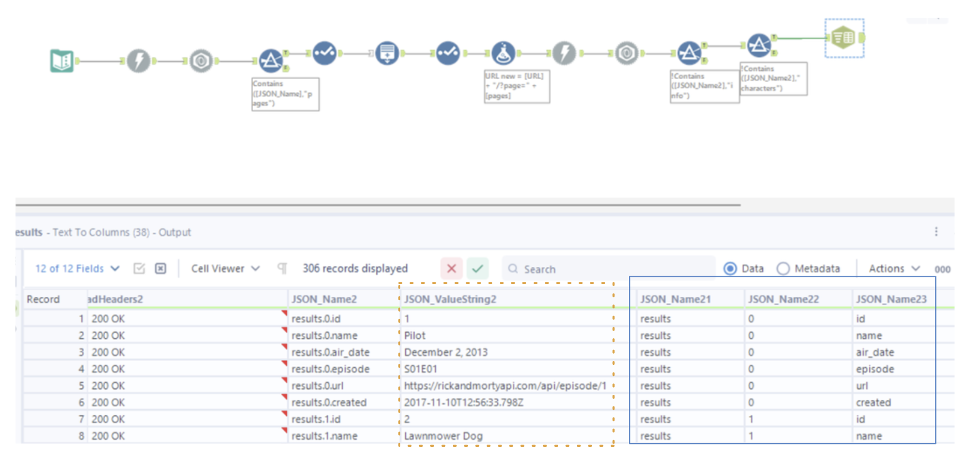
Task: Click the Download tool connected to Text Input
Action: (138, 60)
